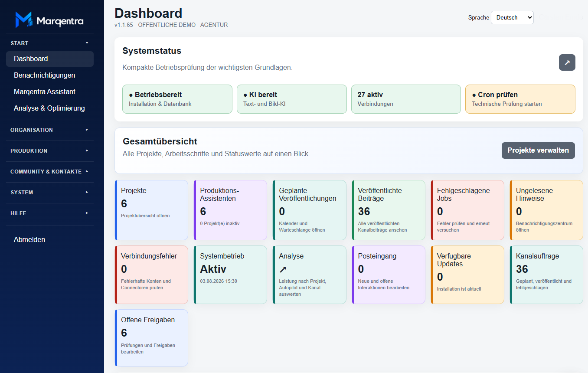The width and height of the screenshot is (588, 373).
Task: Click '0 Projekt(e) inaktiv' text
Action: pyautogui.click(x=220, y=223)
